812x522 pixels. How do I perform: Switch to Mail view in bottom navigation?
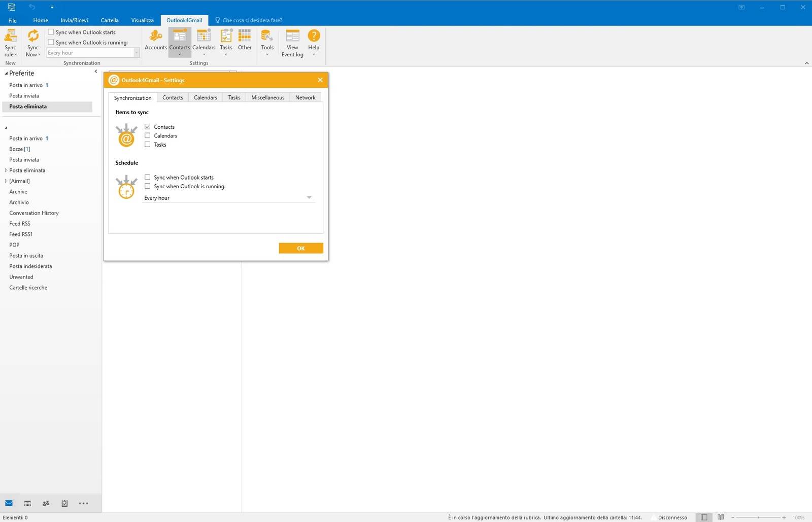coord(9,503)
